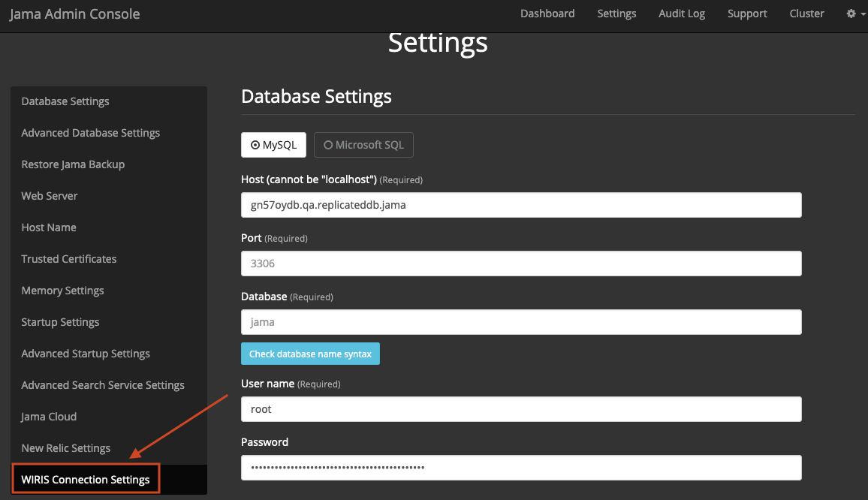Open Trusted Certificates settings

[x=108, y=259]
